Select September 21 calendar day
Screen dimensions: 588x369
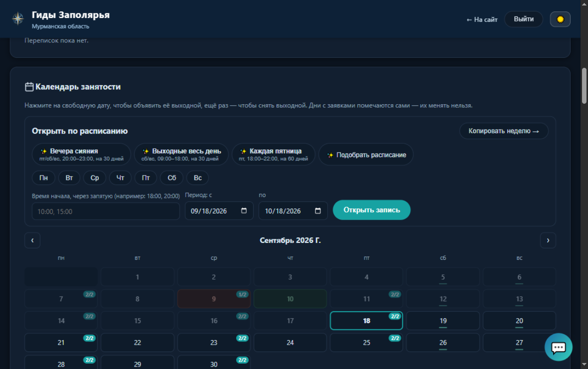click(61, 343)
